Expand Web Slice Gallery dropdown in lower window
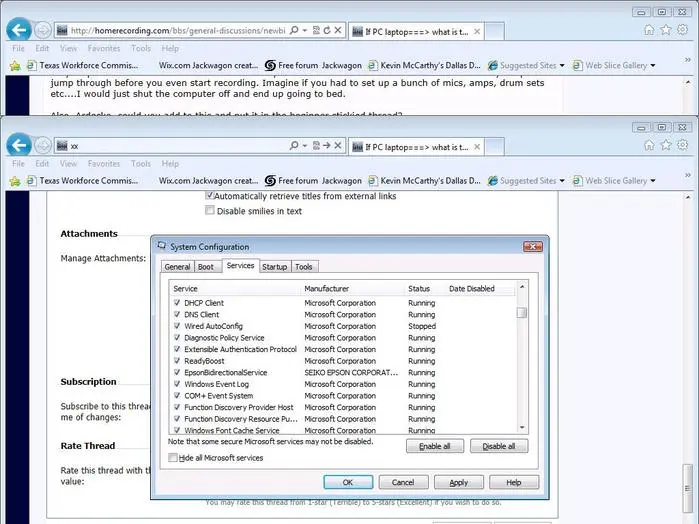Screen dimensions: 699x524 click(653, 181)
